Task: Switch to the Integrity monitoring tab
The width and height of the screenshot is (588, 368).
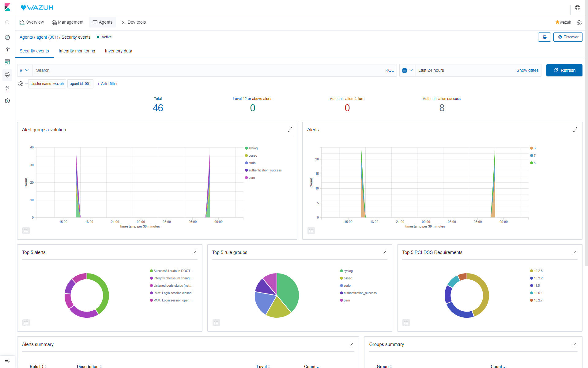Action: (x=77, y=51)
